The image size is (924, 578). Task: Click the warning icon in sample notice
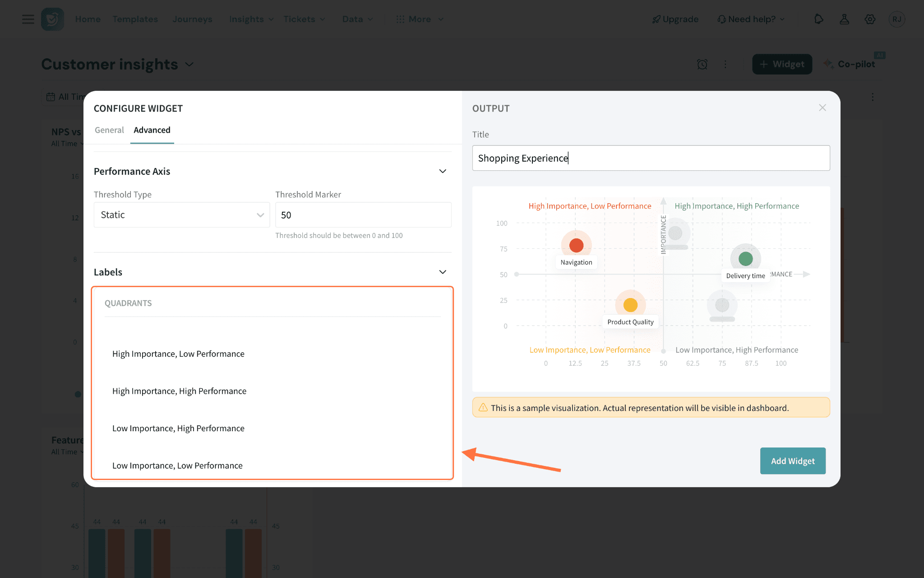[483, 407]
